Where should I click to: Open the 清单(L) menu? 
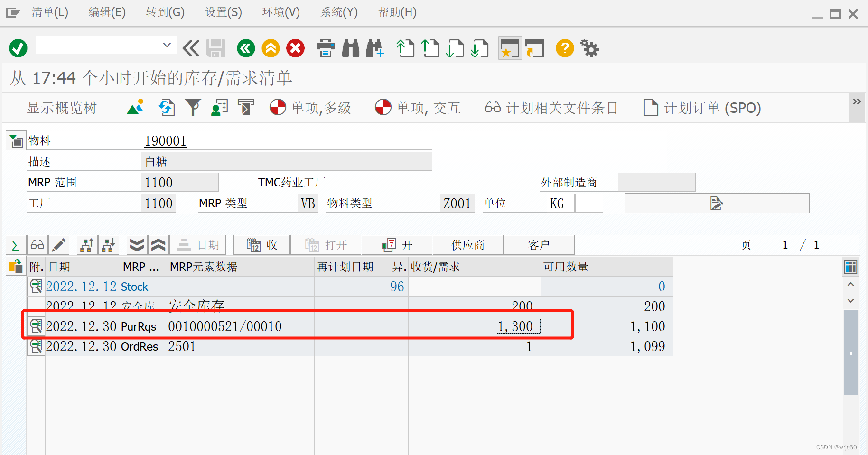click(50, 12)
